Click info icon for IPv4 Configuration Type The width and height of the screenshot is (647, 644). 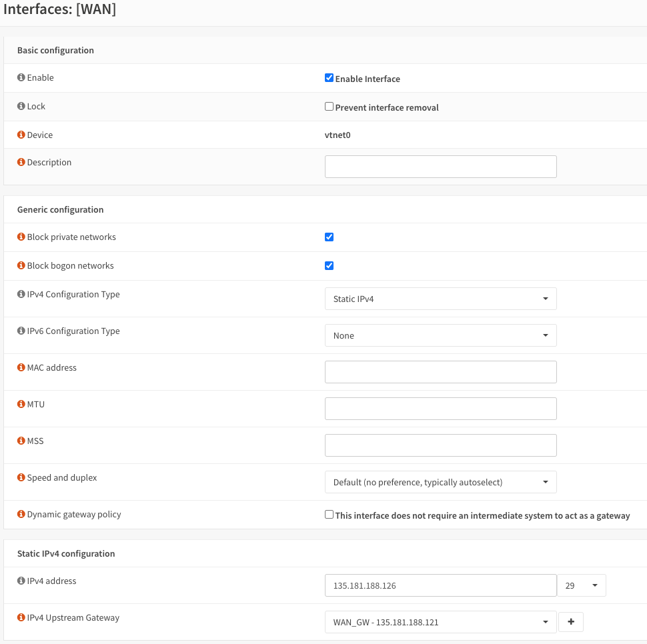pos(21,294)
